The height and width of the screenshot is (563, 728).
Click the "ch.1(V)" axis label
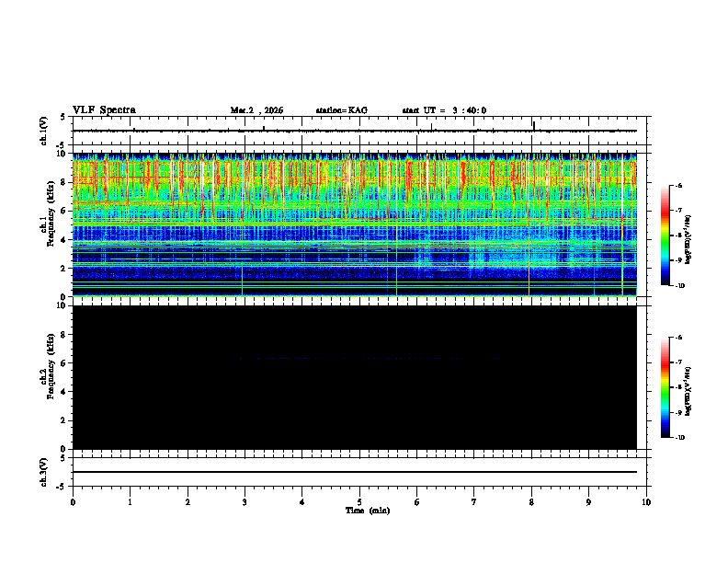point(44,131)
